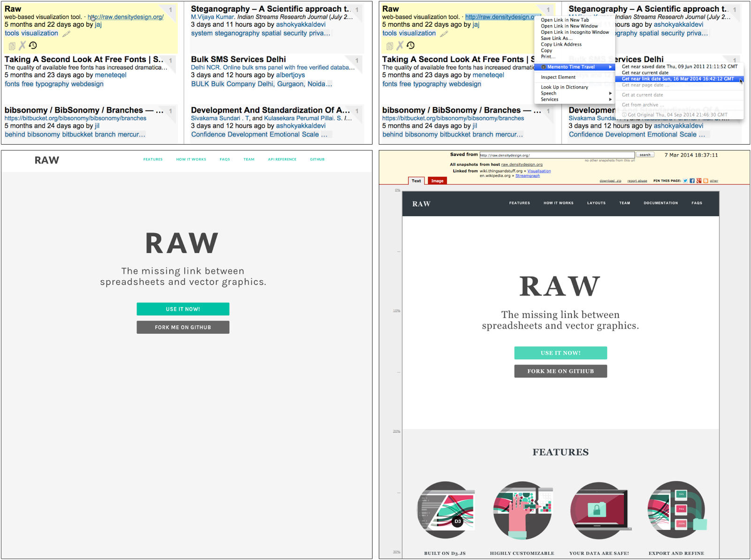Click the RAW logo in the live page's header
The height and width of the screenshot is (560, 751).
(x=47, y=160)
